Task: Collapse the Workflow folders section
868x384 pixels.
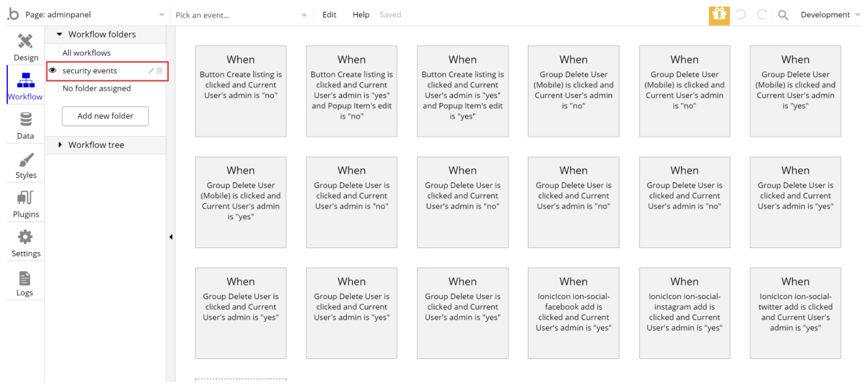Action: click(x=60, y=34)
